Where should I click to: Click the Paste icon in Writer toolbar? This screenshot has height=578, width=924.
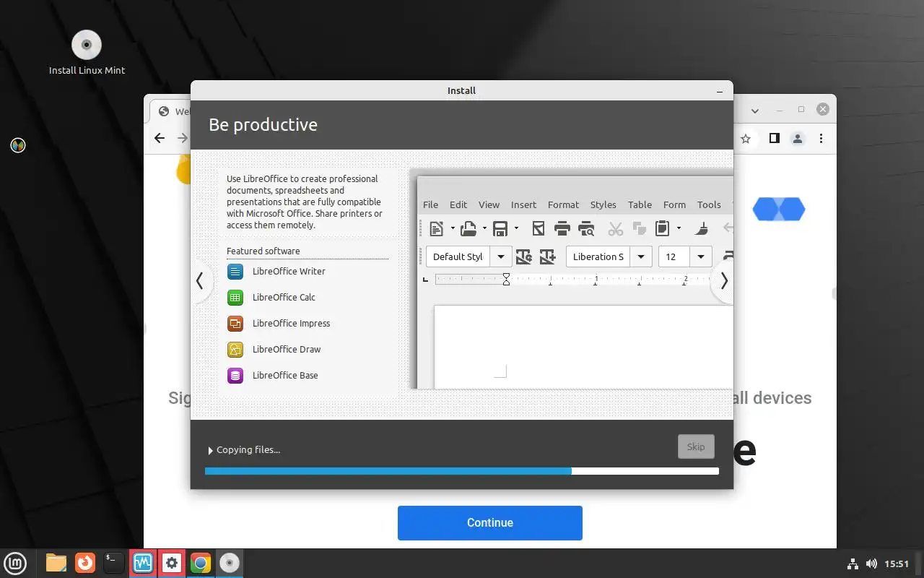(662, 229)
